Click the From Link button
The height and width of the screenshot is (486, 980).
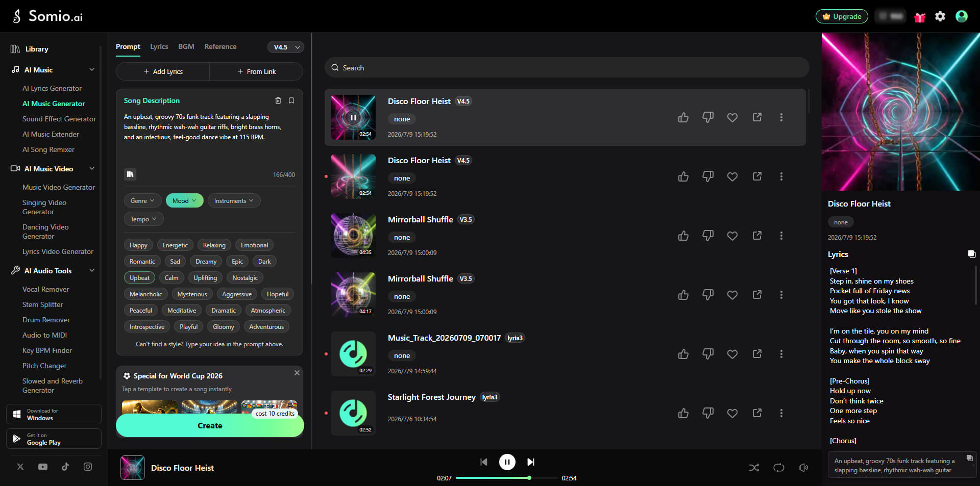tap(256, 71)
